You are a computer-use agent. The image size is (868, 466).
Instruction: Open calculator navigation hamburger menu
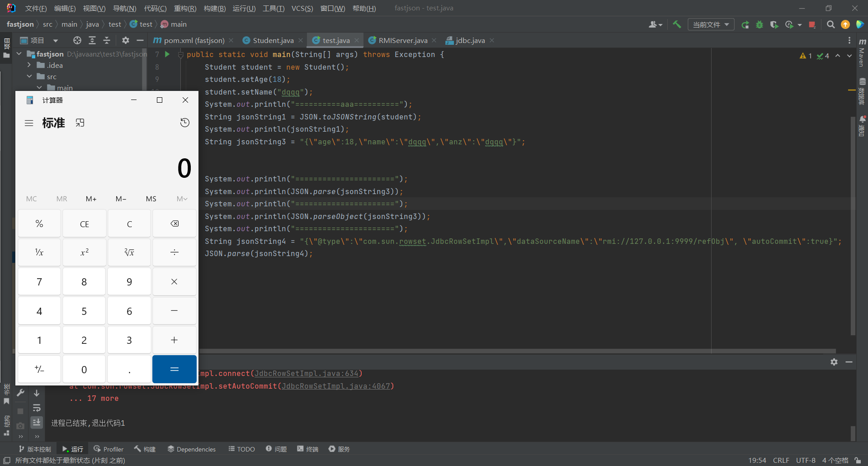(x=29, y=123)
